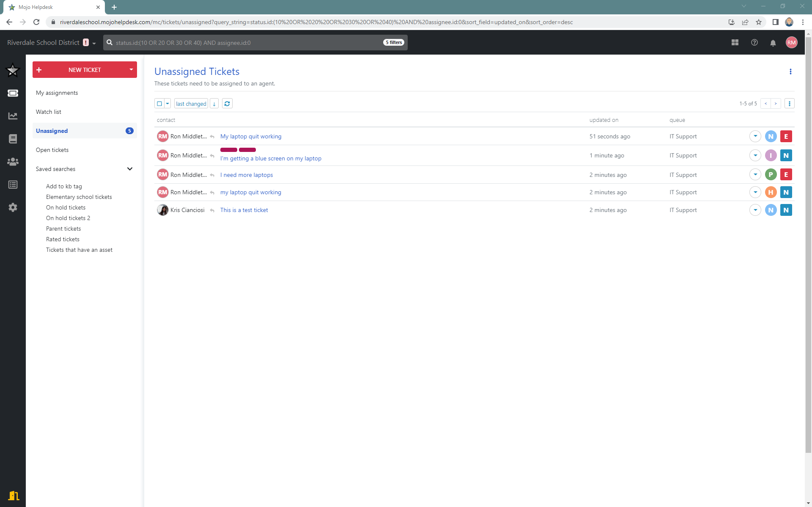Open the Watch list section

[49, 111]
